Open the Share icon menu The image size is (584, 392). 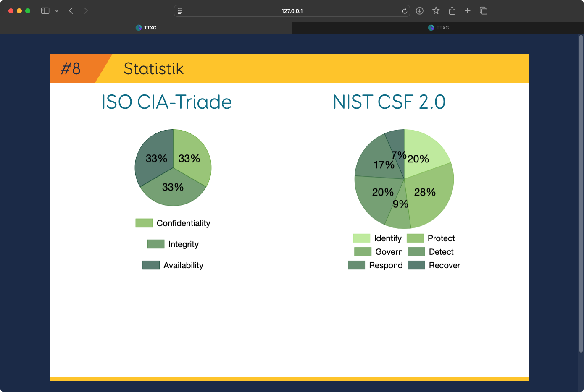(452, 11)
